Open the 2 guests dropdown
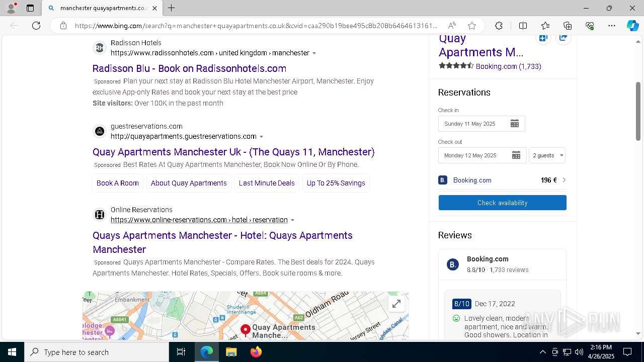Viewport: 644px width, 362px height. pyautogui.click(x=547, y=155)
